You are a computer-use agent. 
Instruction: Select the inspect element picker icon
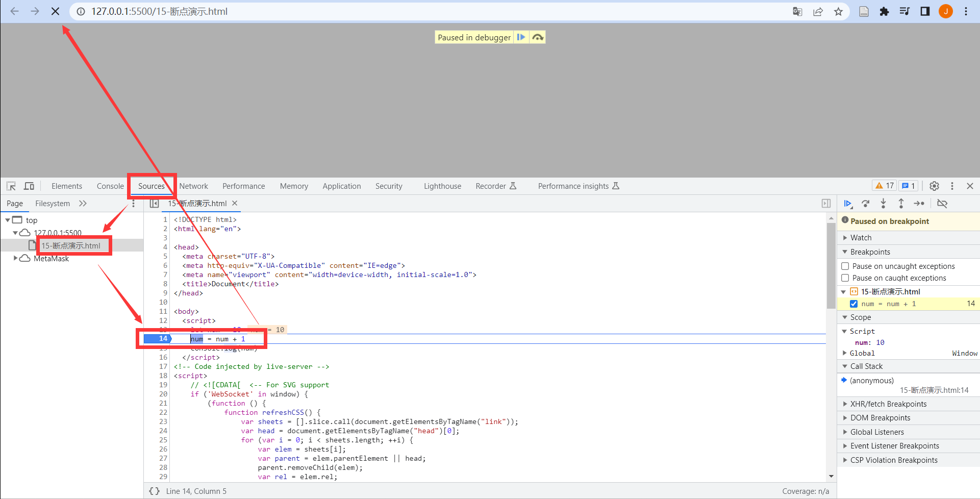pos(11,186)
